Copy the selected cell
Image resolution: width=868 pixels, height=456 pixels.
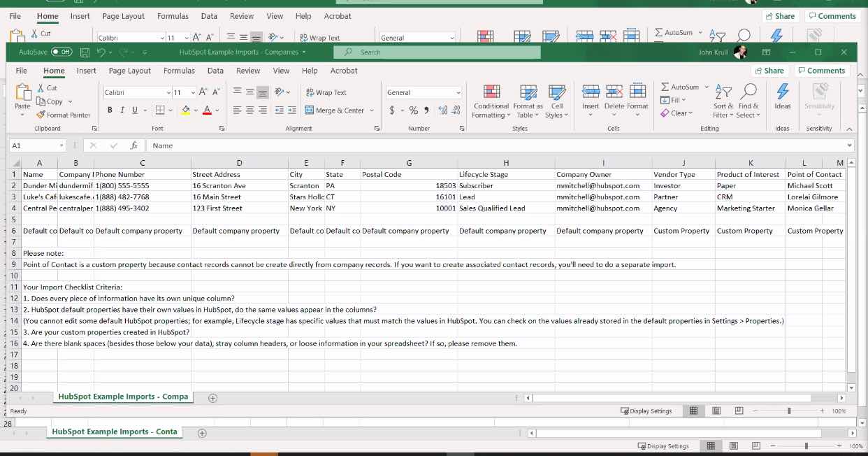[x=50, y=101]
